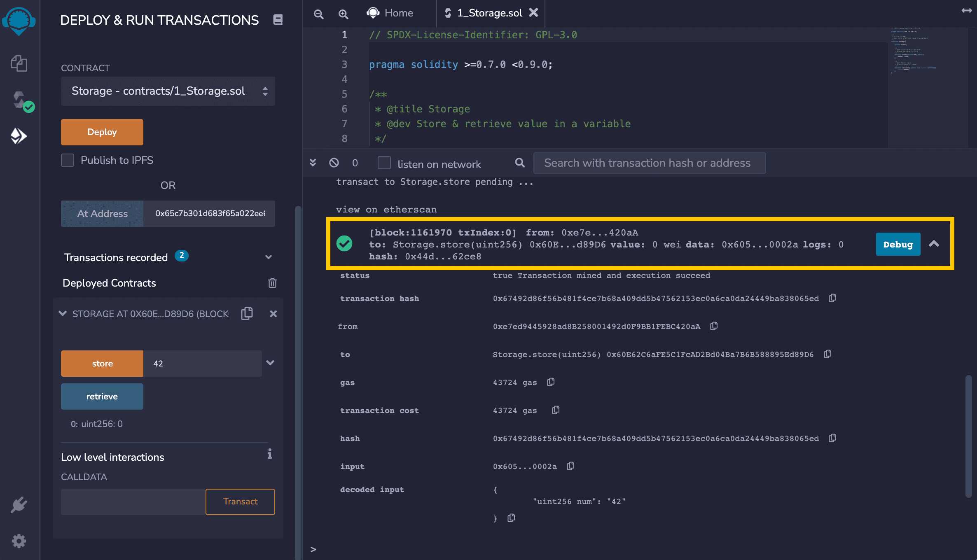Collapse the transaction log details

click(x=934, y=244)
